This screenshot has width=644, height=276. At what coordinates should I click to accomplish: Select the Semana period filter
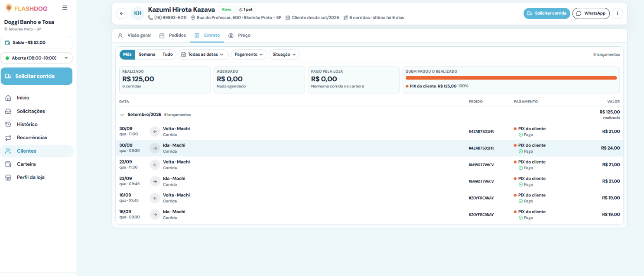click(x=147, y=55)
